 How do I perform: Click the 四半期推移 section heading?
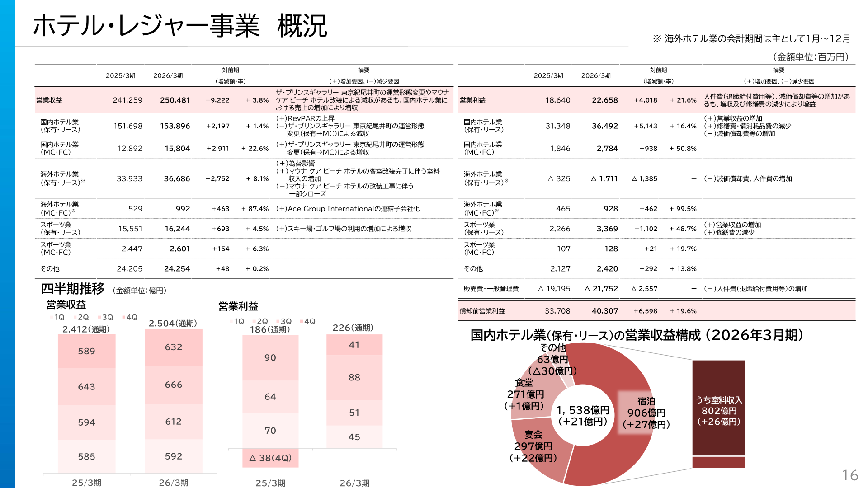click(x=72, y=288)
